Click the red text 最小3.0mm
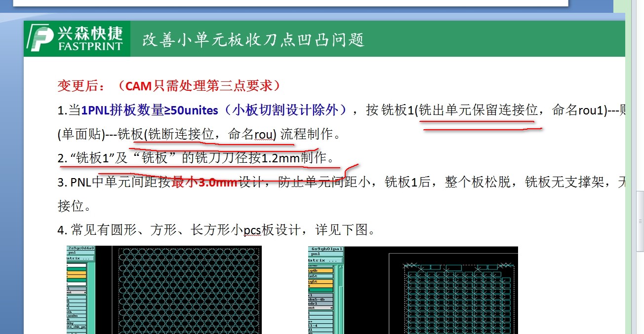The width and height of the screenshot is (644, 334). pyautogui.click(x=204, y=182)
